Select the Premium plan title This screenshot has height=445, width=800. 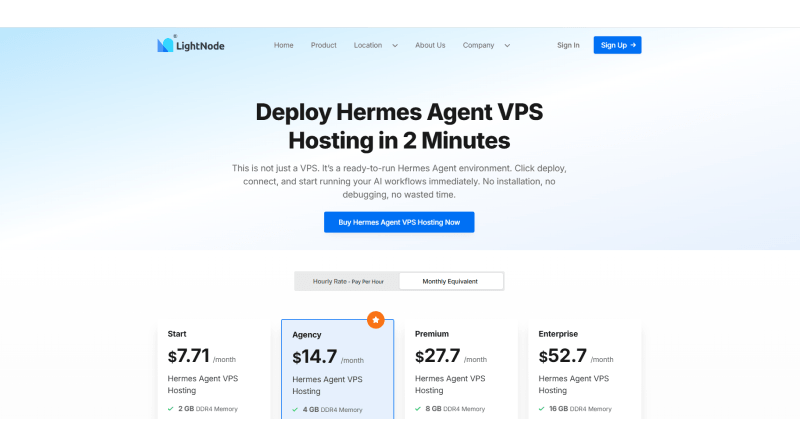coord(432,334)
